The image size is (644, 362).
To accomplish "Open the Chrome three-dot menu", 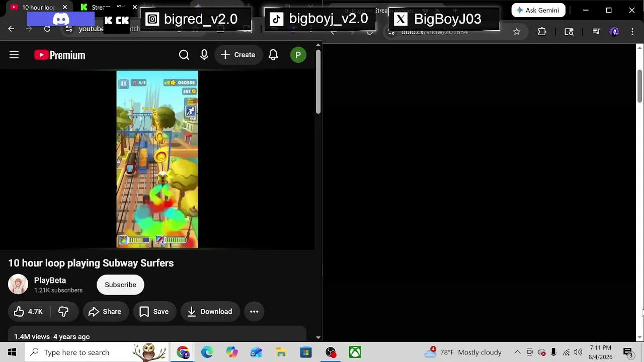I will pyautogui.click(x=632, y=32).
